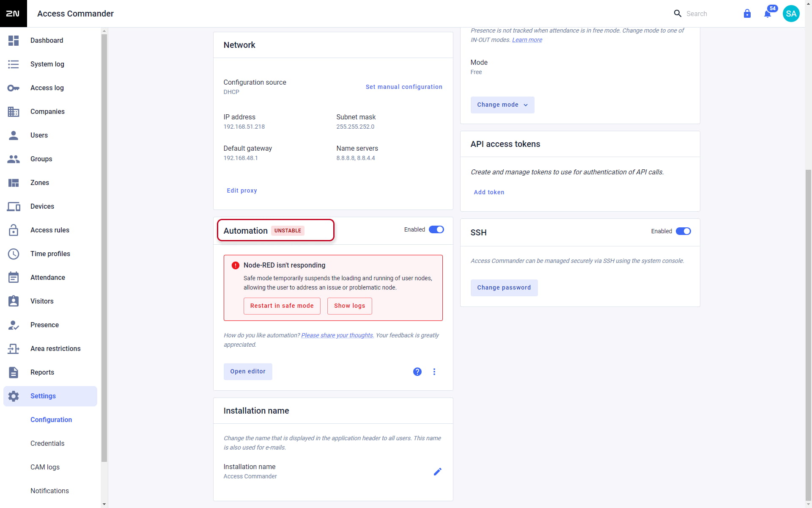Screen dimensions: 812x508
Task: Click the IP address value 192.168.51.218
Action: pyautogui.click(x=244, y=127)
